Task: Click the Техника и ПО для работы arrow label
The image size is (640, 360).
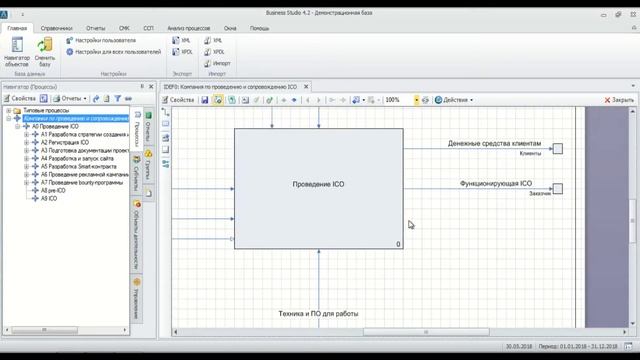Action: (x=318, y=313)
